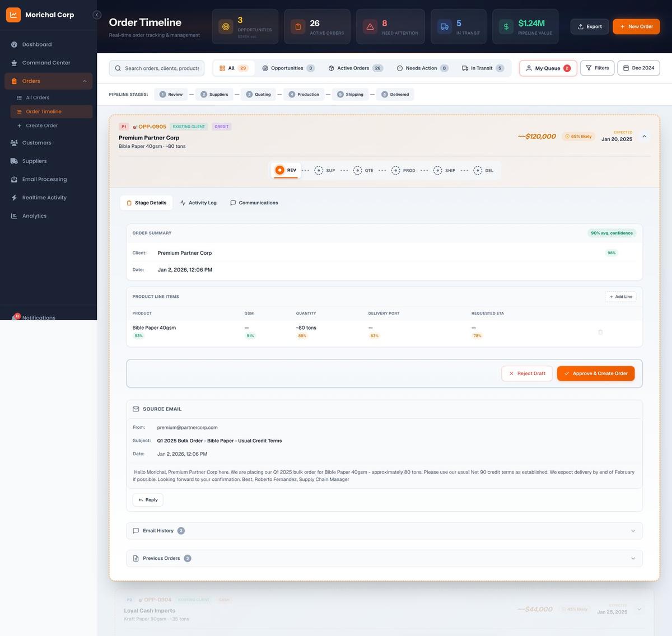Click the search orders input field
This screenshot has height=636, width=672.
(x=157, y=68)
